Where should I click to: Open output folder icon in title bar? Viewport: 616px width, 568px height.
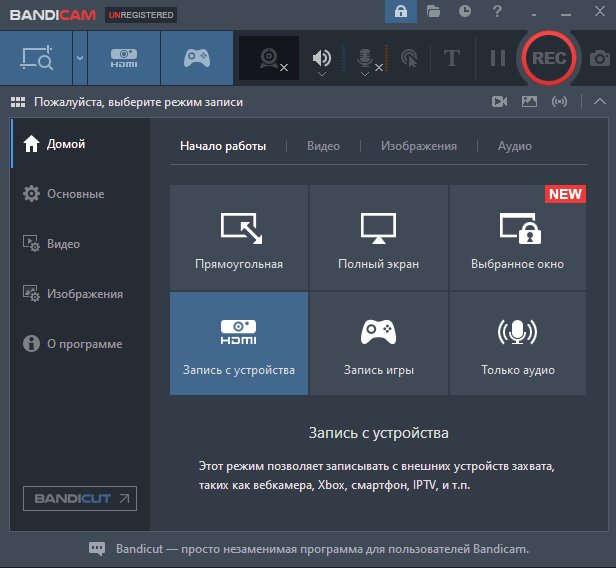pos(433,11)
